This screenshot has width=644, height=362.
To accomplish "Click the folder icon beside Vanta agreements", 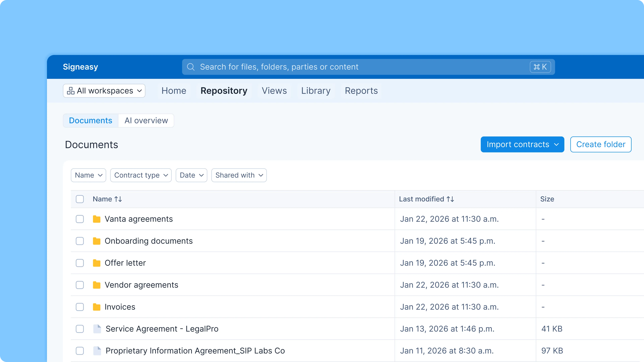I will [97, 219].
